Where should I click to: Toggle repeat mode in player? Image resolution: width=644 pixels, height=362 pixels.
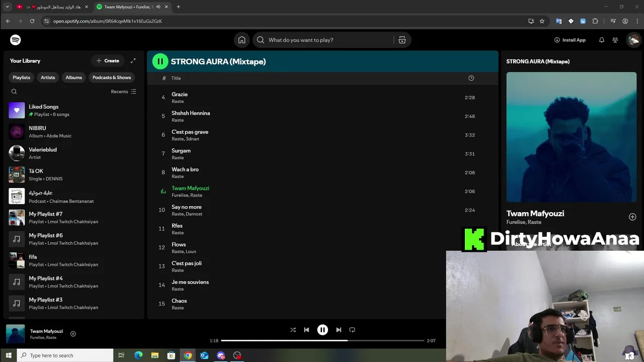pyautogui.click(x=352, y=330)
